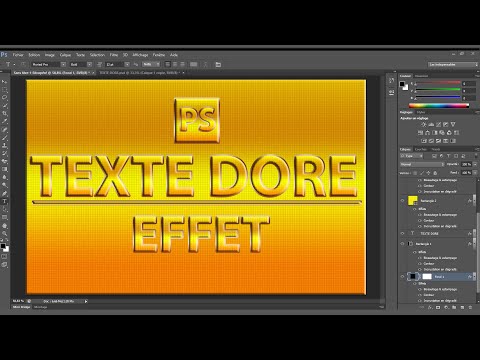Open the collapsed History panel icon
The height and width of the screenshot is (360, 480).
click(x=392, y=80)
